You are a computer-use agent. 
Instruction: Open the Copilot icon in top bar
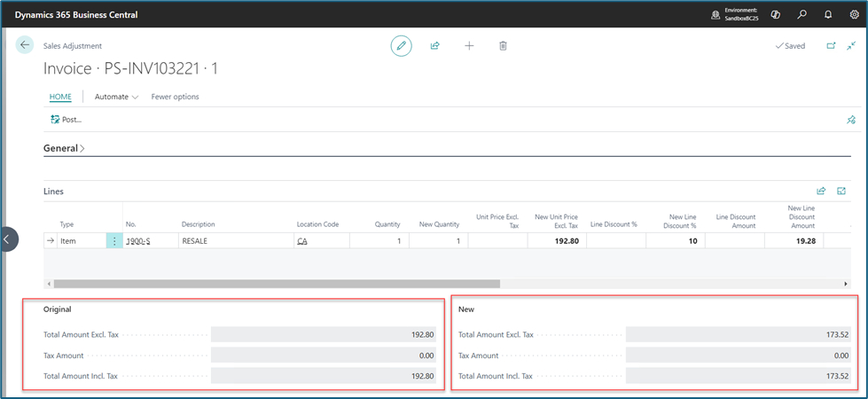(x=776, y=15)
